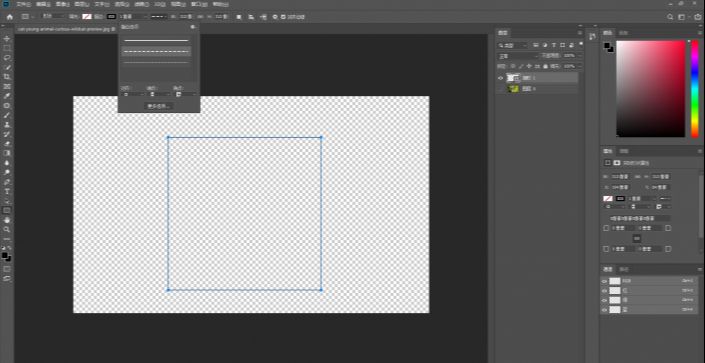
Task: Open the File menu
Action: pyautogui.click(x=23, y=4)
